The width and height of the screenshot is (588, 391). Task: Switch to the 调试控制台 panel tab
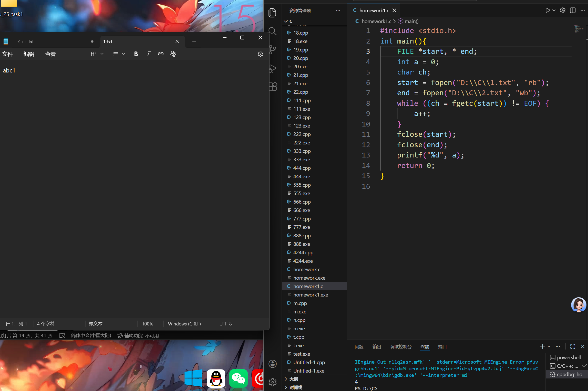pos(400,346)
